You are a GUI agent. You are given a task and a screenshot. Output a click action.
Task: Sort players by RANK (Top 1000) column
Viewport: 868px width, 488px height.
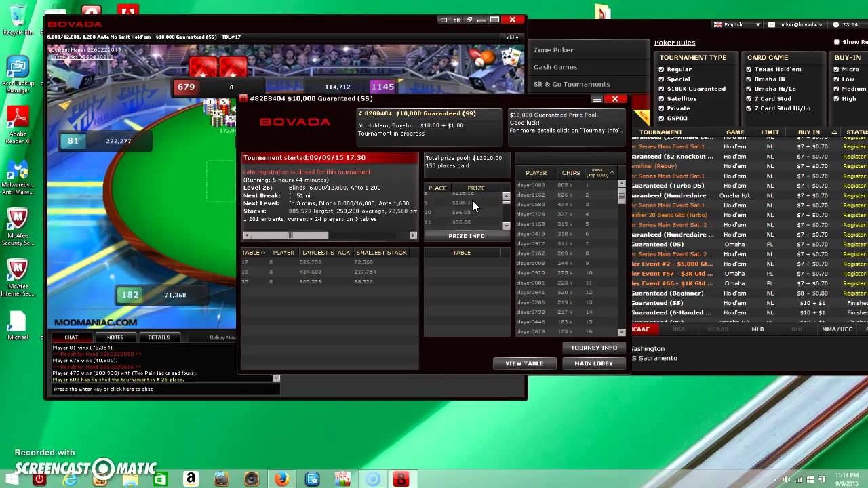pyautogui.click(x=600, y=172)
